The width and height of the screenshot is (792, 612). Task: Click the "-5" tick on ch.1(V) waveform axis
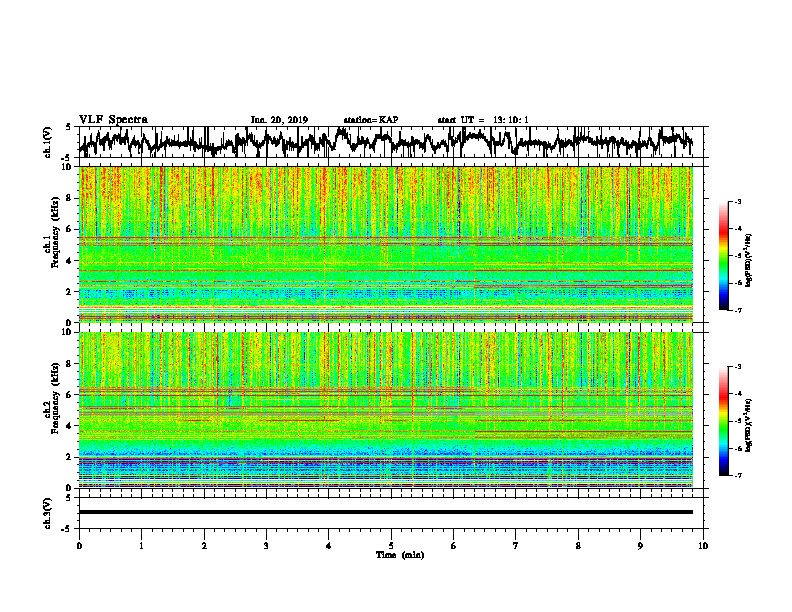pyautogui.click(x=68, y=158)
